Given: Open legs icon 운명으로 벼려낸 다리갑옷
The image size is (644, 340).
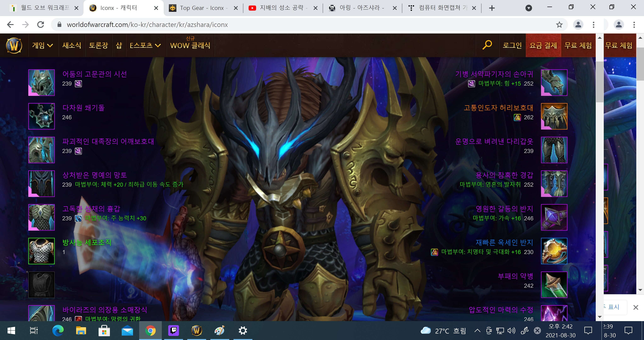Looking at the screenshot, I should (x=554, y=150).
